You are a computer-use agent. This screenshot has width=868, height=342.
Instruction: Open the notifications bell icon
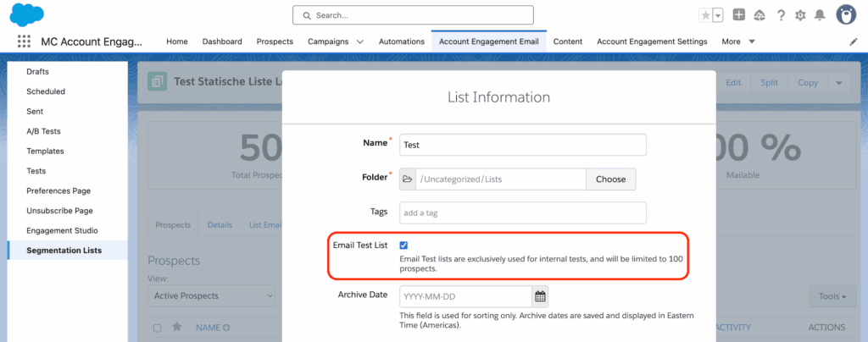click(x=820, y=15)
